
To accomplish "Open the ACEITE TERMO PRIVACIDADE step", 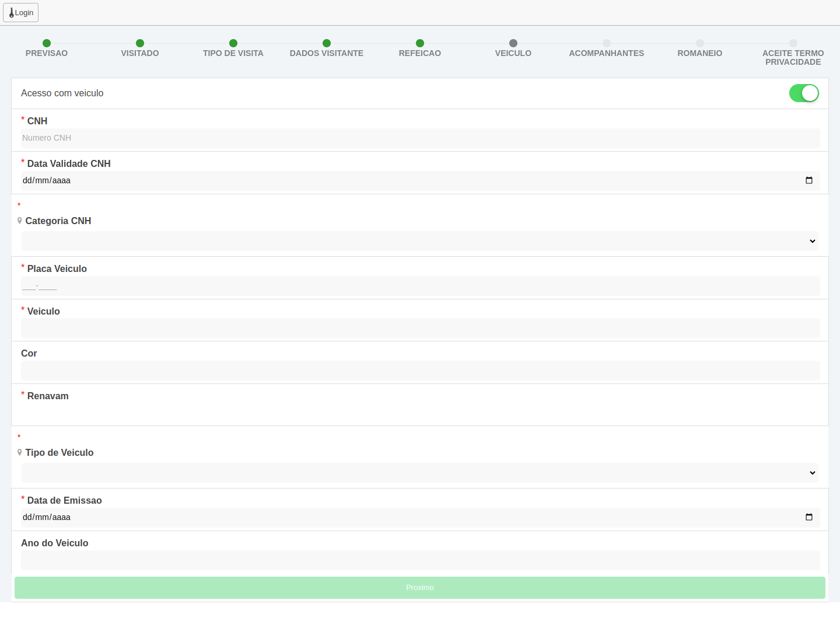I will pyautogui.click(x=793, y=57).
